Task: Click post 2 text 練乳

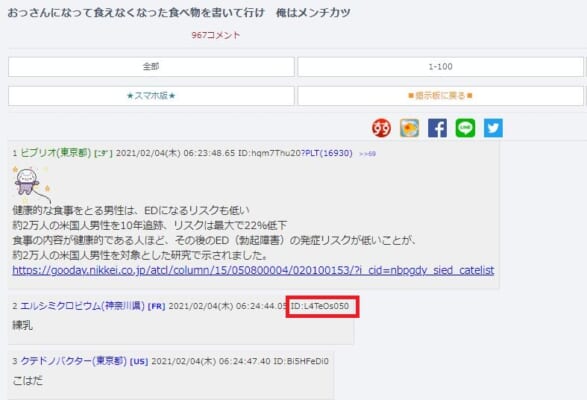Action: coord(23,325)
